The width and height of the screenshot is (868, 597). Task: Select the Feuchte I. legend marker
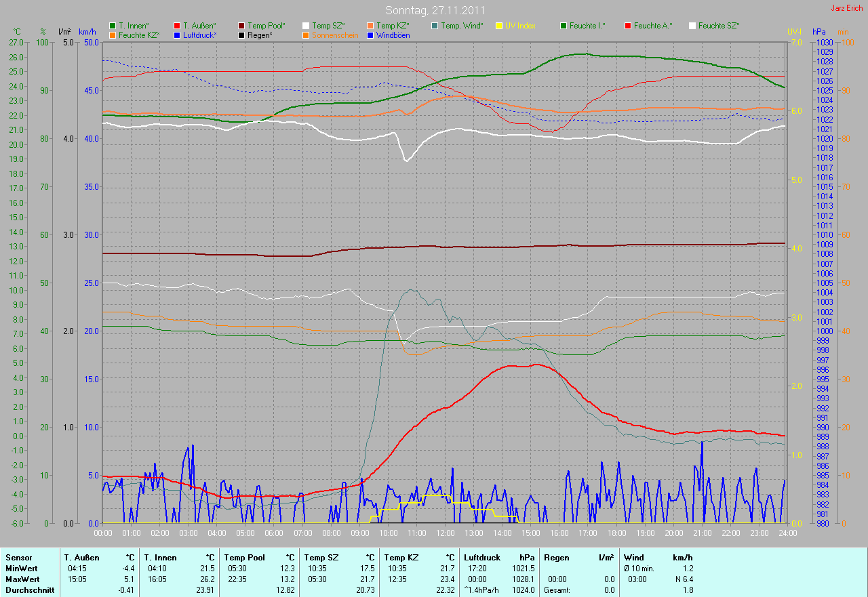coord(564,26)
